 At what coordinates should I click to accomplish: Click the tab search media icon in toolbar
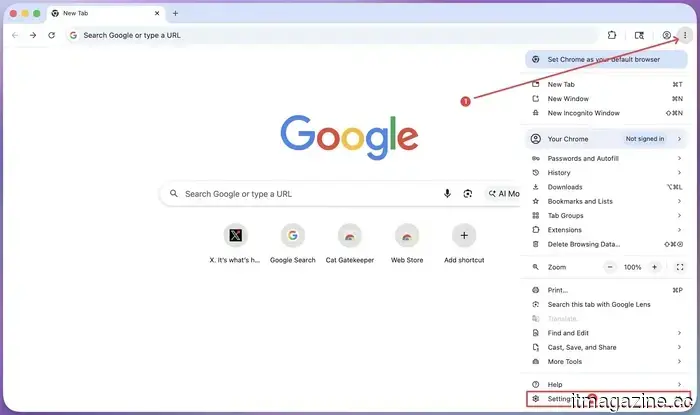click(639, 35)
